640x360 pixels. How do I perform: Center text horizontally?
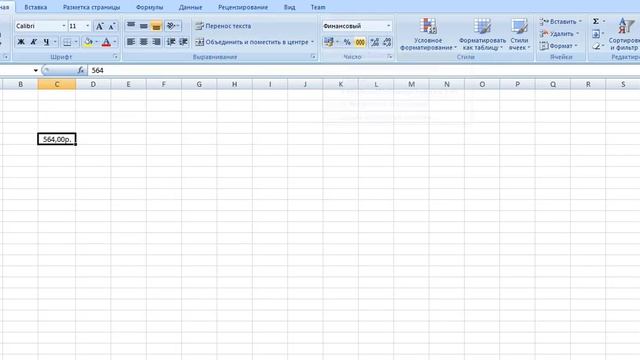click(x=144, y=42)
